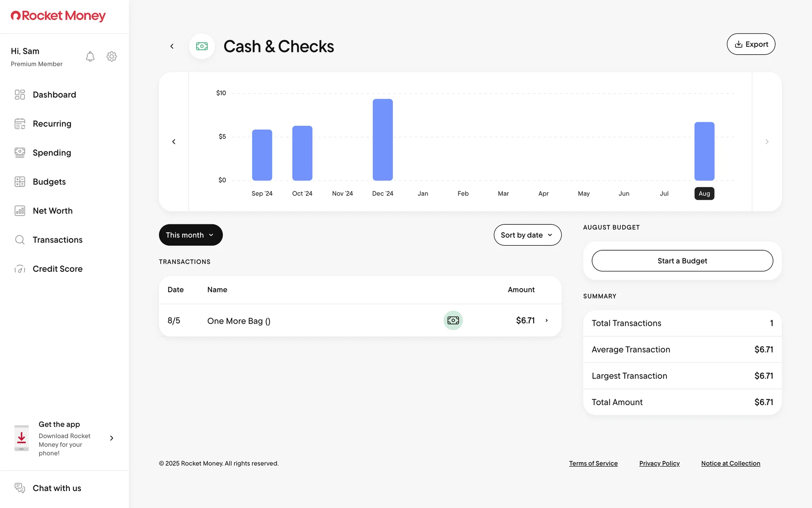812x508 pixels.
Task: Click the notifications bell icon
Action: (x=90, y=57)
